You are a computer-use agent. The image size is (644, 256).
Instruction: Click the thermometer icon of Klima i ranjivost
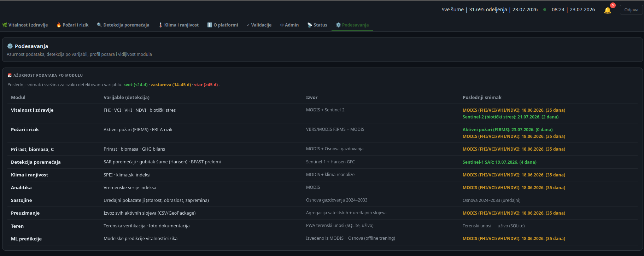tap(160, 25)
